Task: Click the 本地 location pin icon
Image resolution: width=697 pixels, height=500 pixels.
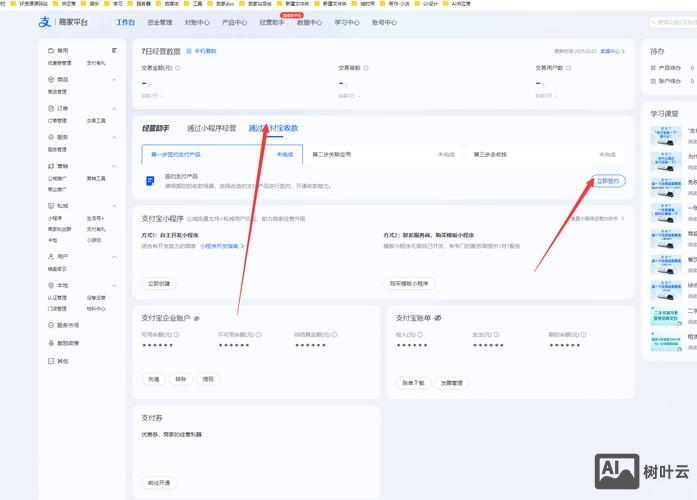Action: click(x=51, y=285)
